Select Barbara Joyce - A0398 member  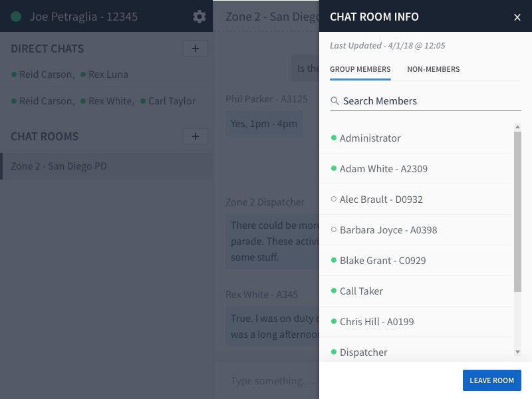click(388, 230)
